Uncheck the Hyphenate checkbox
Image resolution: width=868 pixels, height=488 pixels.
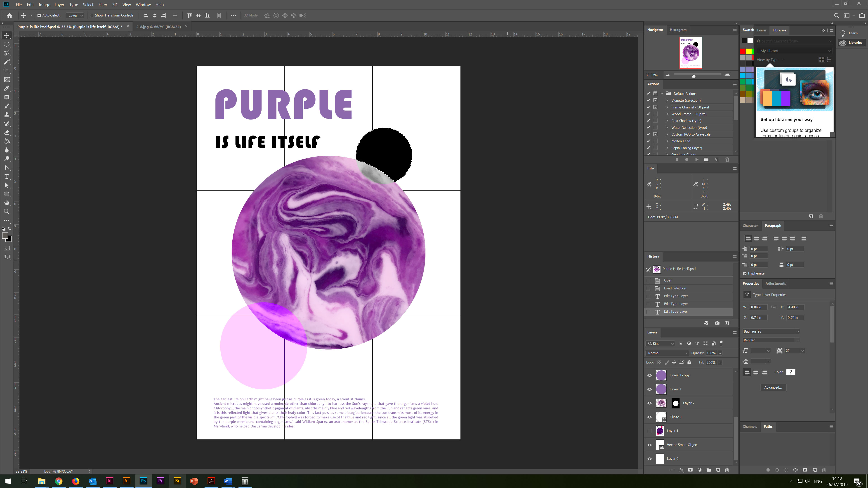pyautogui.click(x=745, y=273)
